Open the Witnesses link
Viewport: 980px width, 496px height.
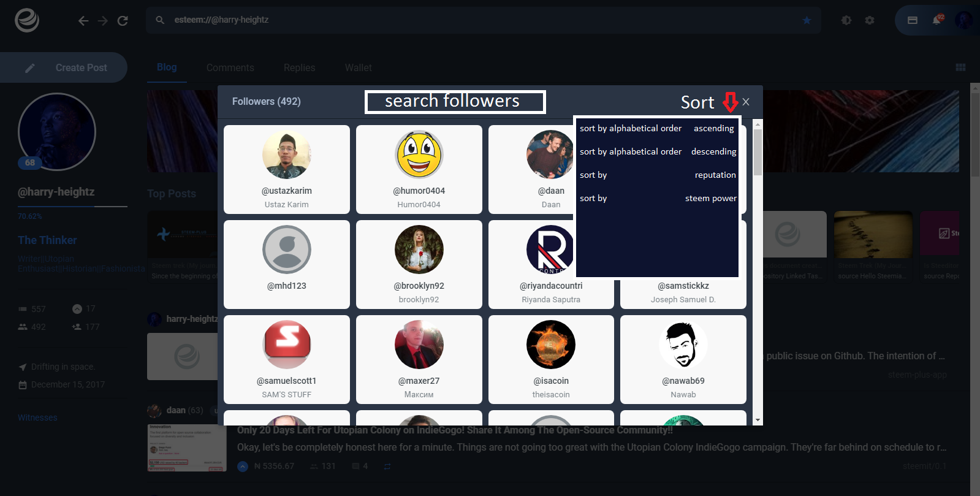coord(37,418)
